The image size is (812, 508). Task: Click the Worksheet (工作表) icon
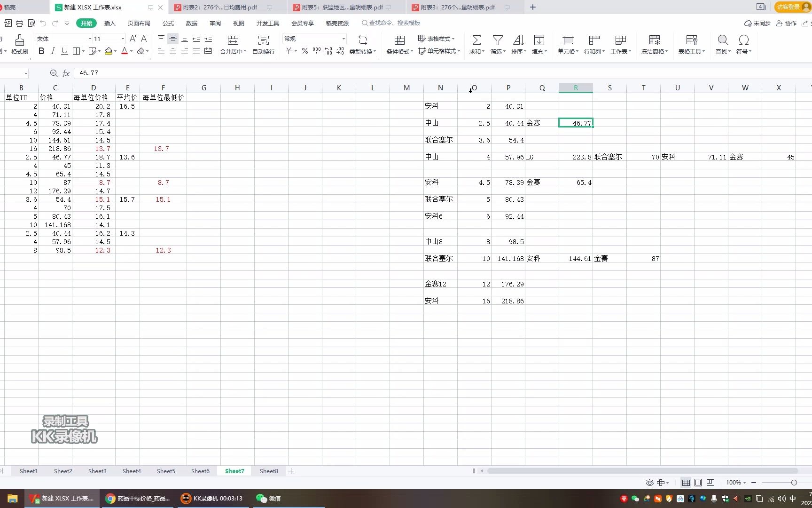pyautogui.click(x=621, y=40)
